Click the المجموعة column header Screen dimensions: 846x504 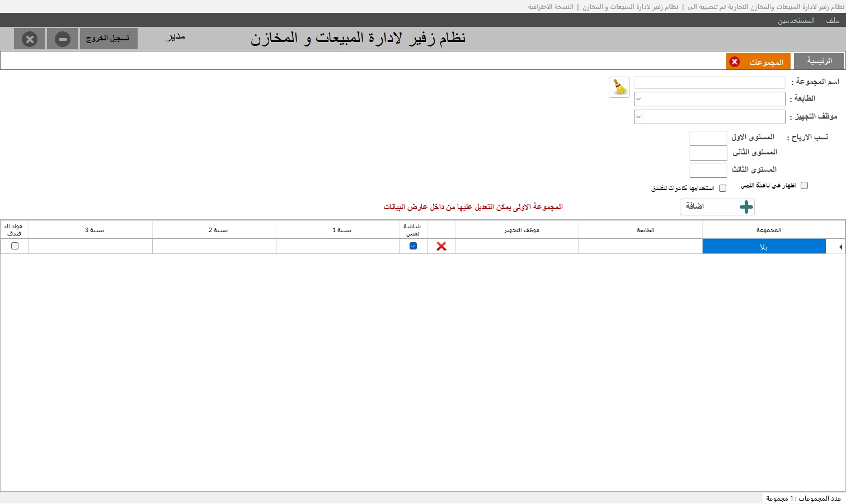point(764,230)
